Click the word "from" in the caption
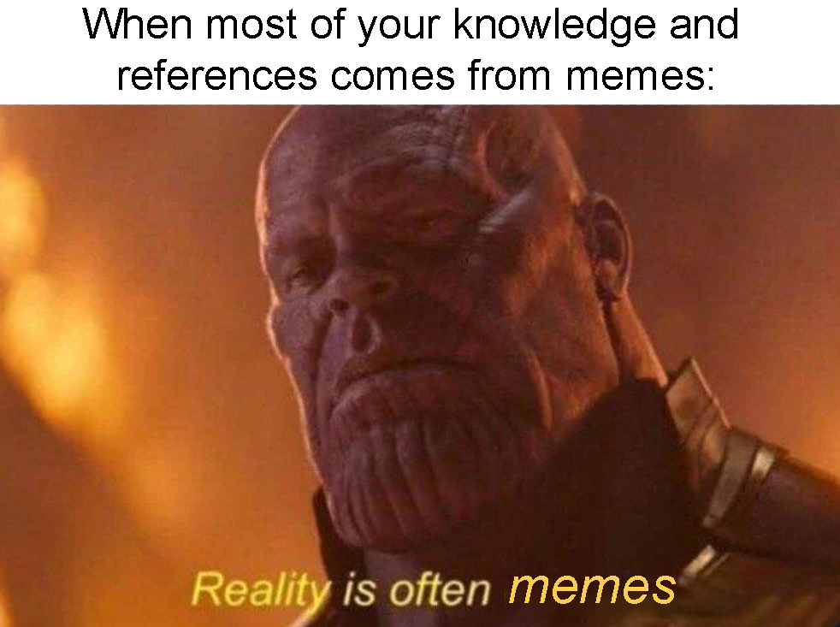The image size is (840, 627). (509, 75)
